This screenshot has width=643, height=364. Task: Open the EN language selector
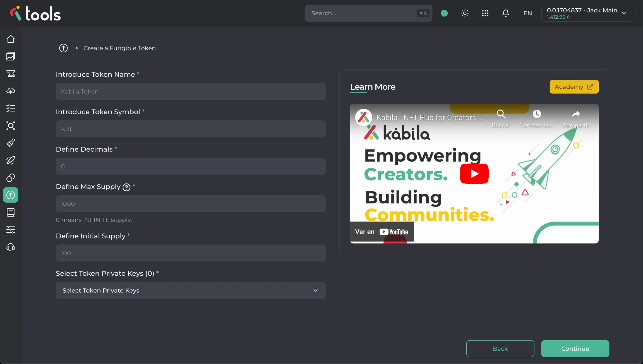(x=527, y=13)
